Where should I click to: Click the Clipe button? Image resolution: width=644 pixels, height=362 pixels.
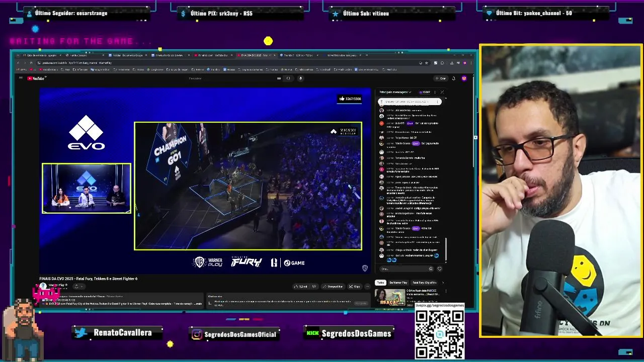[355, 287]
